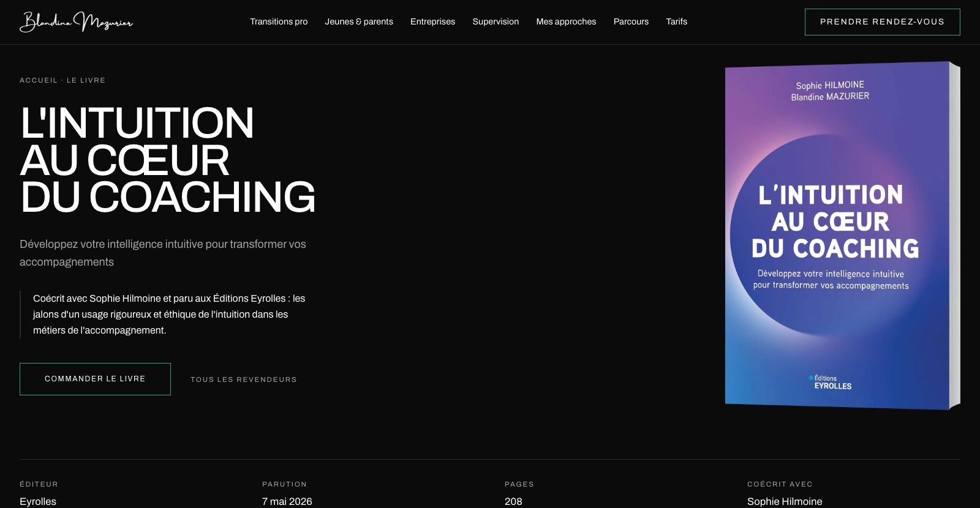Click the 7 mai 2026 release date
The width and height of the screenshot is (980, 508).
(287, 501)
